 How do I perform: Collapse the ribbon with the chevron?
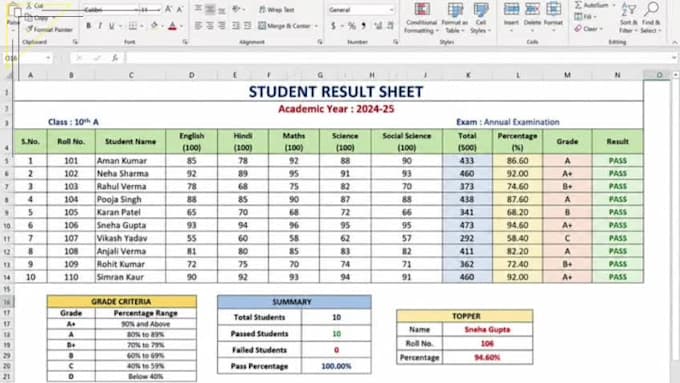click(x=674, y=42)
